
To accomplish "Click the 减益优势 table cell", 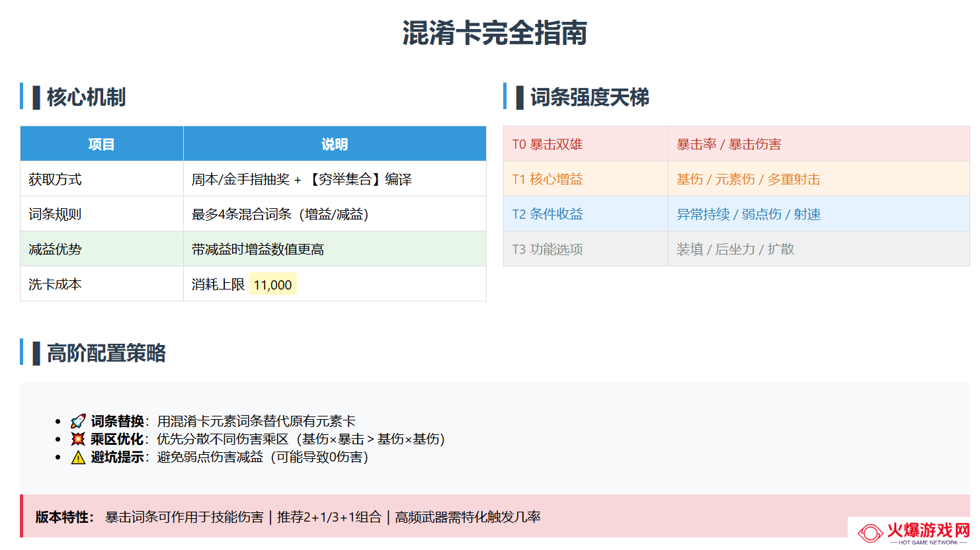I will click(x=102, y=249).
